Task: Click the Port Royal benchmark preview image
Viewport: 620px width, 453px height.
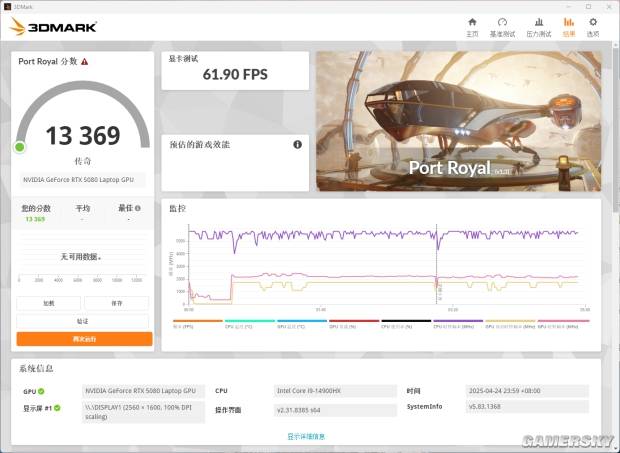Action: click(459, 121)
